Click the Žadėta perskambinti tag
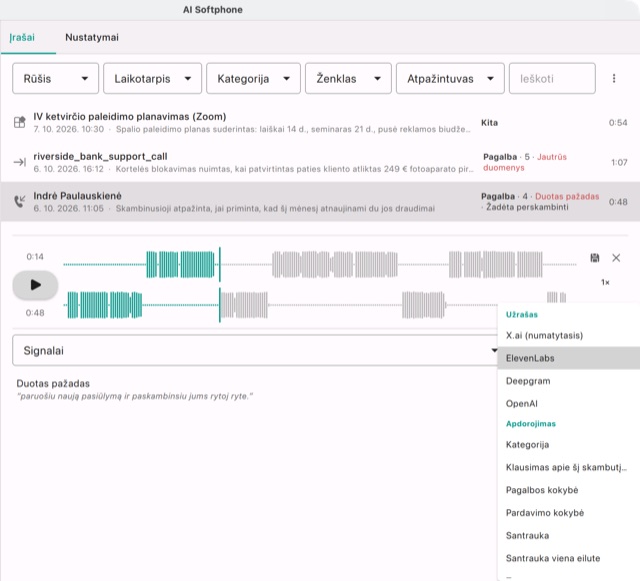 coord(527,207)
